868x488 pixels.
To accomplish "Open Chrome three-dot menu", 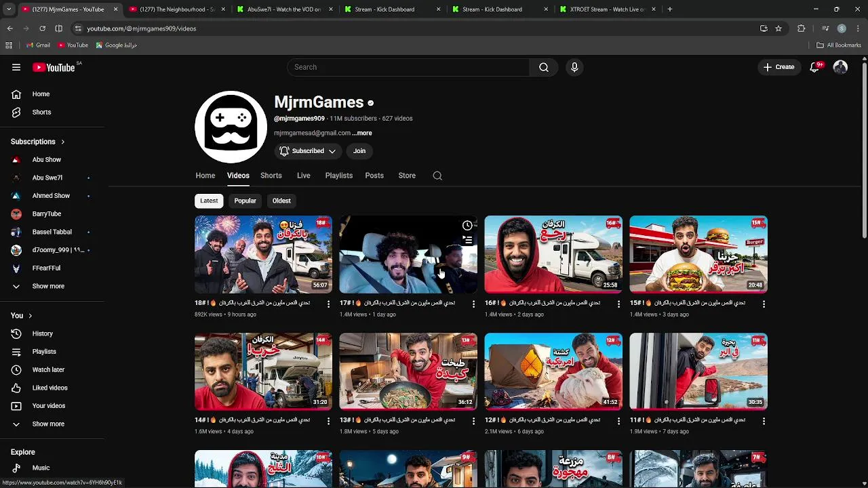I will 859,28.
